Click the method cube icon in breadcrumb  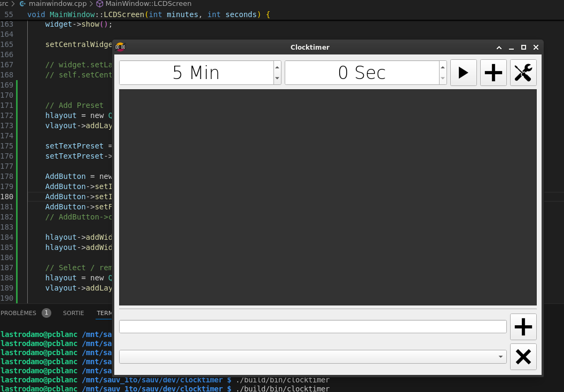[100, 4]
